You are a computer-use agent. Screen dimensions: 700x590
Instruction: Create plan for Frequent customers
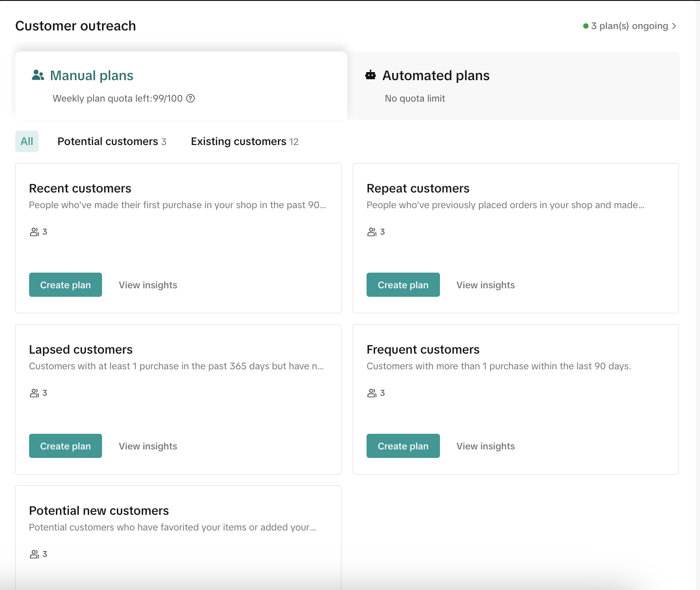click(x=403, y=446)
